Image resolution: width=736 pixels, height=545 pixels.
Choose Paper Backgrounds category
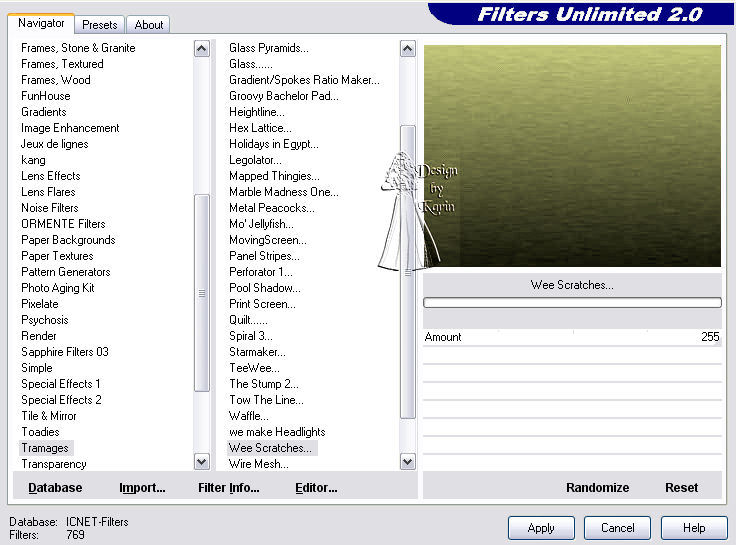[68, 240]
